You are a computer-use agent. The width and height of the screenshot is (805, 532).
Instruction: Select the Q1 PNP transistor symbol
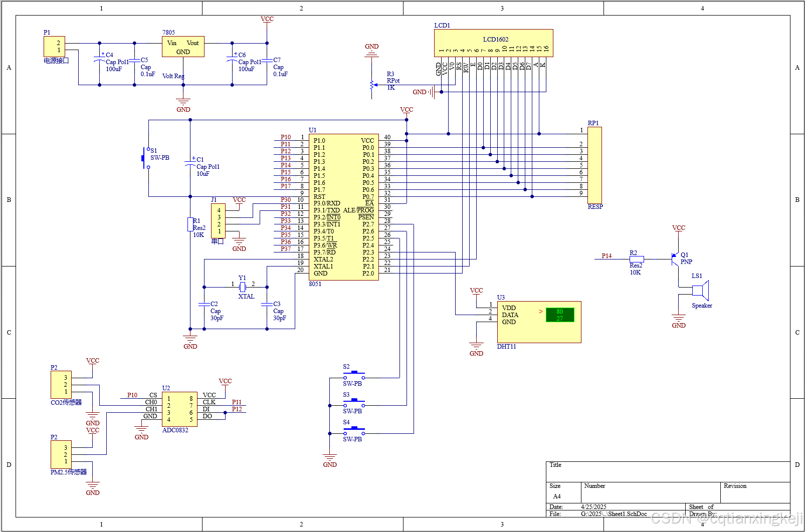pos(675,258)
